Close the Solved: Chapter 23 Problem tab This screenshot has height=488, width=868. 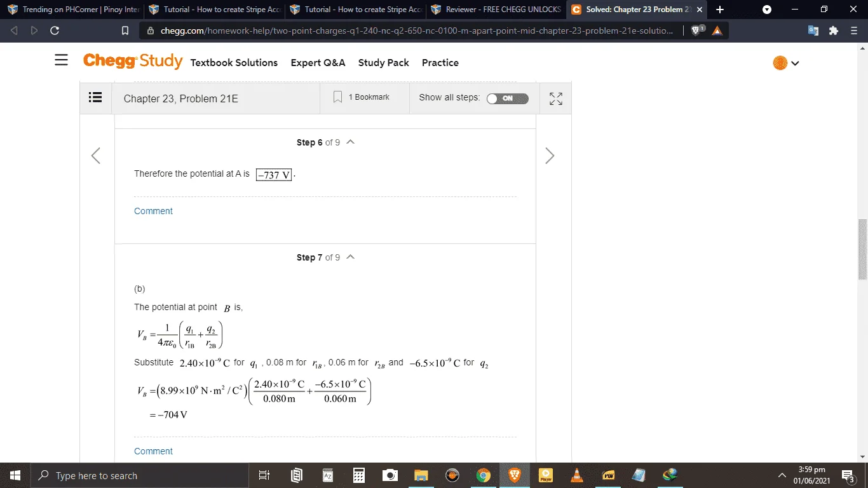tap(700, 10)
